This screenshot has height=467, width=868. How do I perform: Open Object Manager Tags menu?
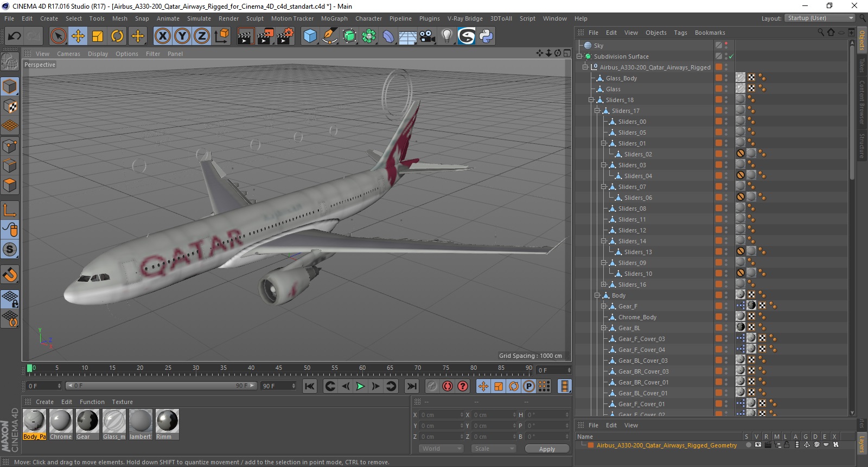(x=680, y=33)
